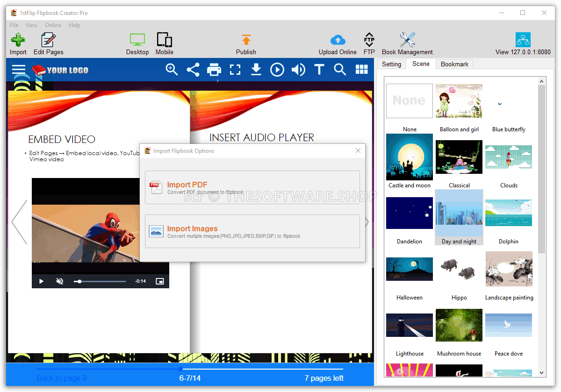This screenshot has height=392, width=561.
Task: Choose Import Images option
Action: (252, 231)
